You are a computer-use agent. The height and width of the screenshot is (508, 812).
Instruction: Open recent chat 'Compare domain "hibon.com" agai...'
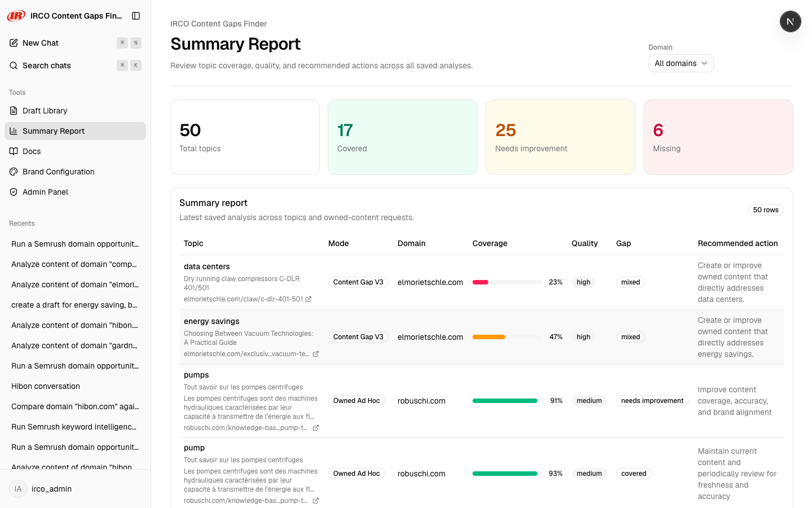pos(75,406)
